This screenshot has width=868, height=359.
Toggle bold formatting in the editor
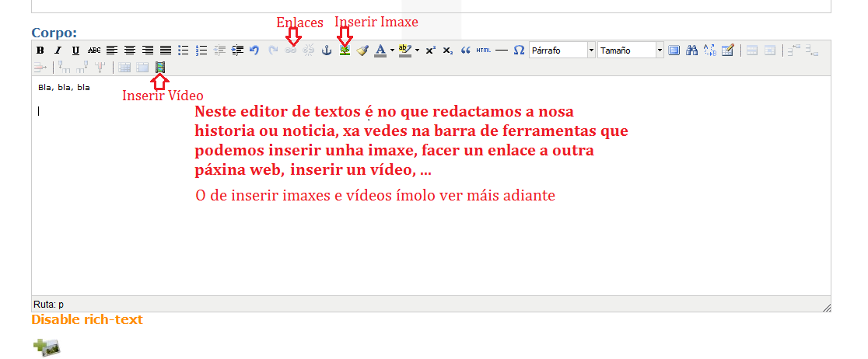tap(40, 51)
